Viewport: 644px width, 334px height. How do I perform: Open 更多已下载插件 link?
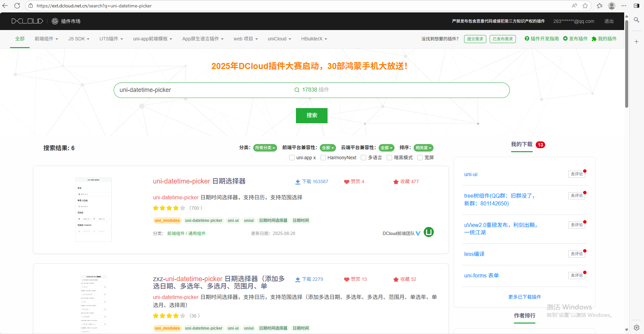(x=525, y=297)
